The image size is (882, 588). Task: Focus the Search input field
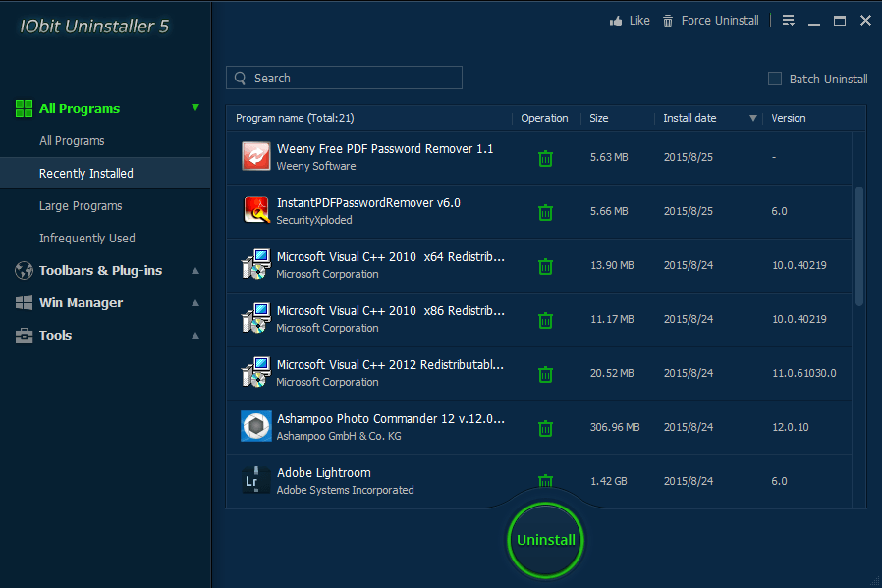[x=344, y=79]
